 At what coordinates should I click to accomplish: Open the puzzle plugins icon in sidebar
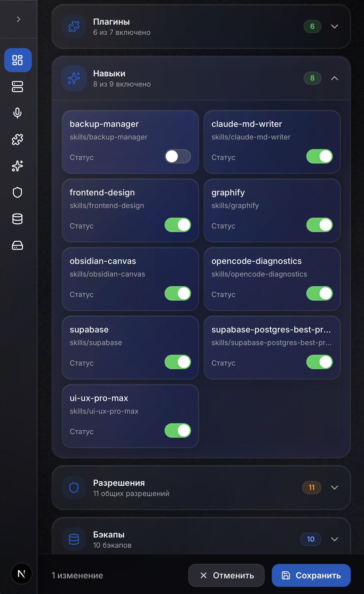(x=17, y=139)
